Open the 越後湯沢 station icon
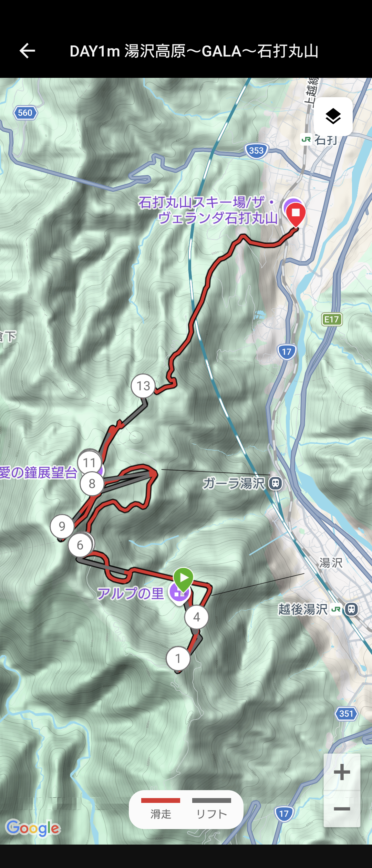 pyautogui.click(x=351, y=609)
